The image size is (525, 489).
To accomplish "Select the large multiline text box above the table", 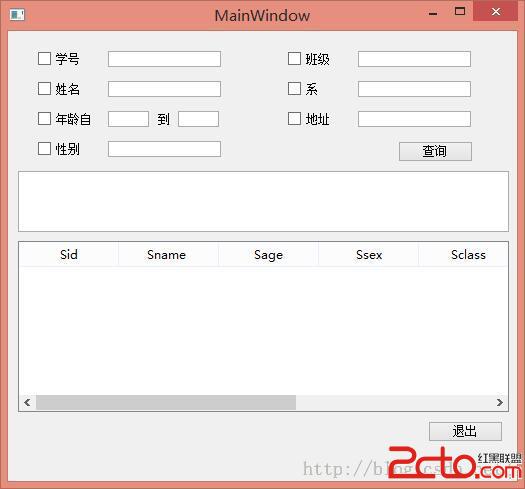I will pos(264,201).
